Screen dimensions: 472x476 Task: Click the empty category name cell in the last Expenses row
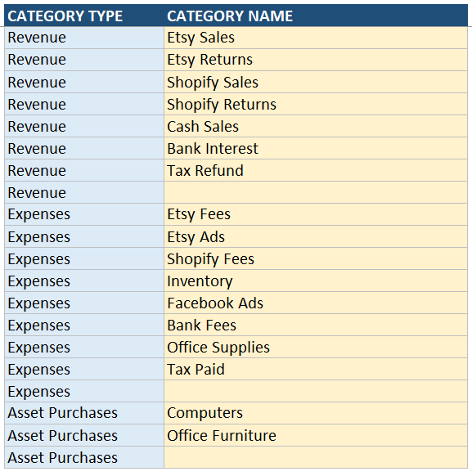(316, 391)
